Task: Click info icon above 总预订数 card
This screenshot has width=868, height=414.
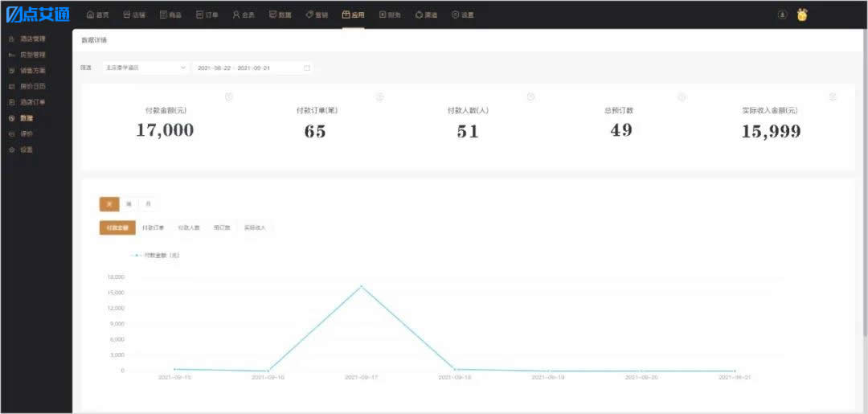Action: (682, 97)
